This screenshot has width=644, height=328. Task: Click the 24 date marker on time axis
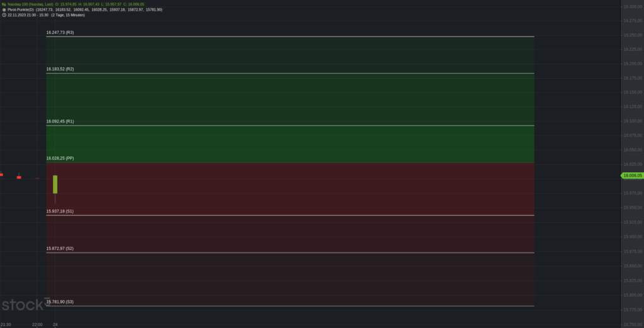pyautogui.click(x=55, y=324)
